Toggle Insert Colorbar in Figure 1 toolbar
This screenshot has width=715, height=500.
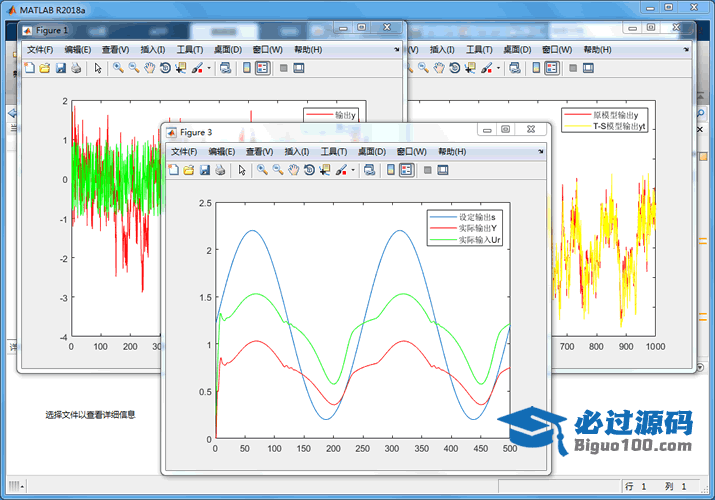coord(247,68)
